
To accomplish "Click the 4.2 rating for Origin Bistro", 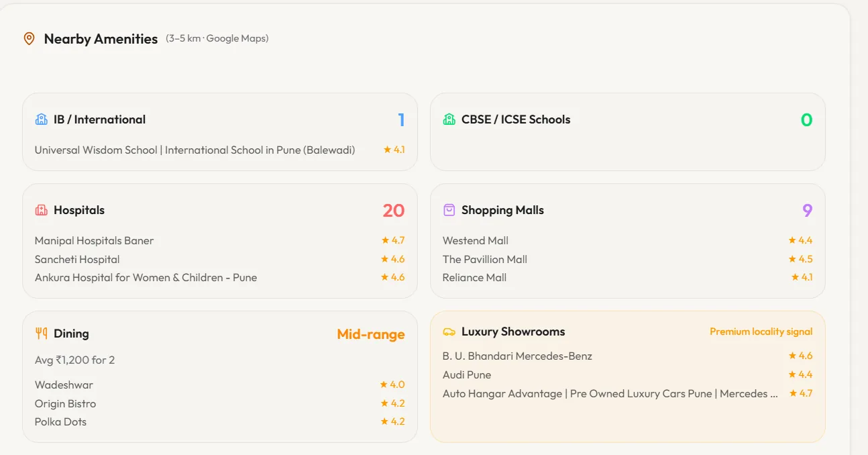I will click(x=392, y=403).
